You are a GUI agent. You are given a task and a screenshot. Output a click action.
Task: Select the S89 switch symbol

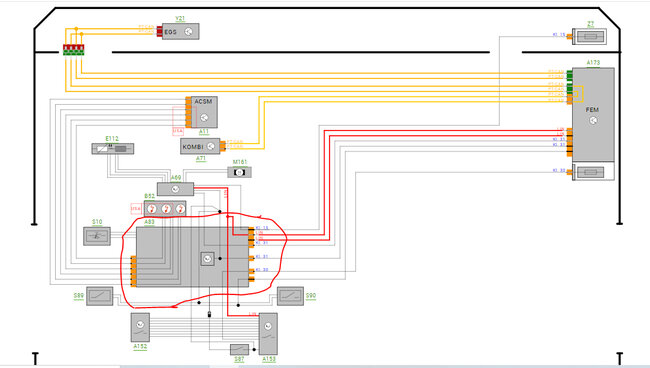click(99, 296)
